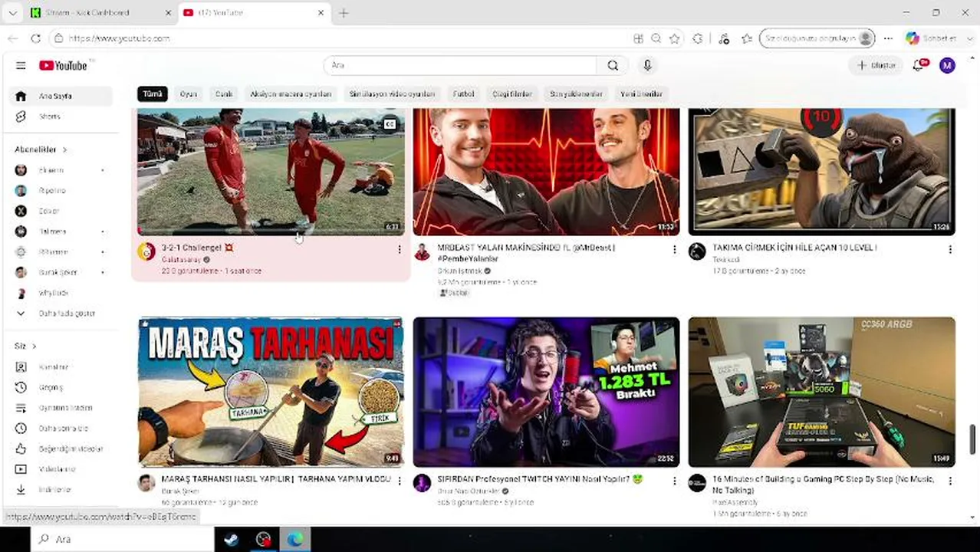Open Microsoft Edge from the taskbar

coord(295,539)
